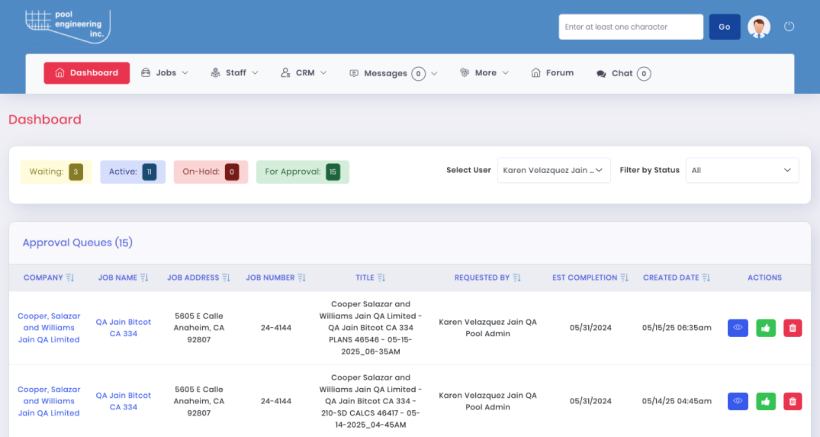820x437 pixels.
Task: Delete second row using red trash icon
Action: pos(792,401)
